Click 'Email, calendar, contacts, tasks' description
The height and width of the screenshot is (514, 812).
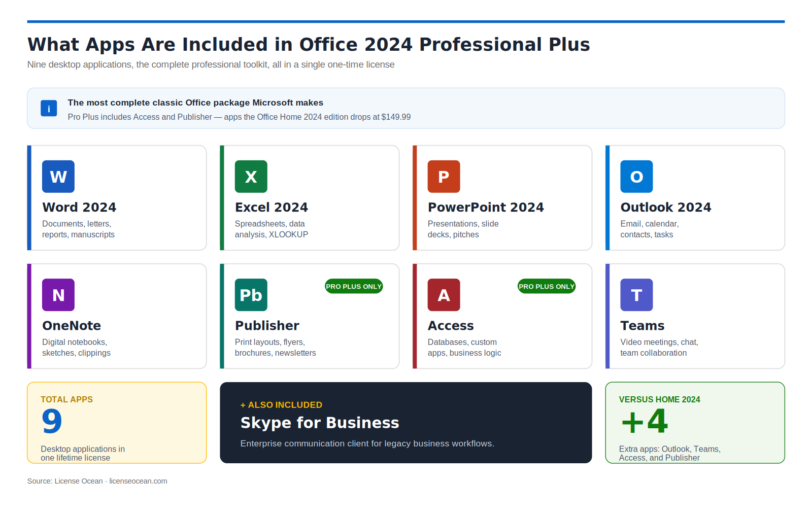pyautogui.click(x=650, y=229)
